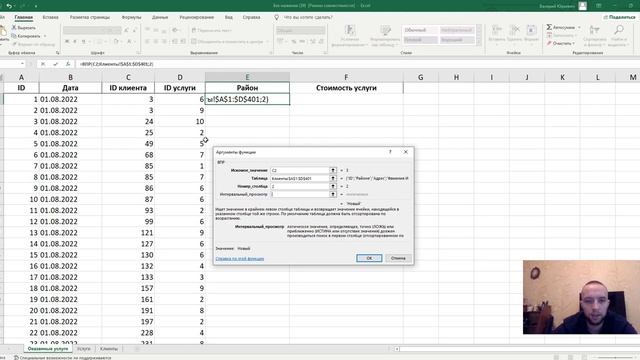Click the Таблица field range selector icon
The height and width of the screenshot is (360, 640).
pyautogui.click(x=333, y=178)
